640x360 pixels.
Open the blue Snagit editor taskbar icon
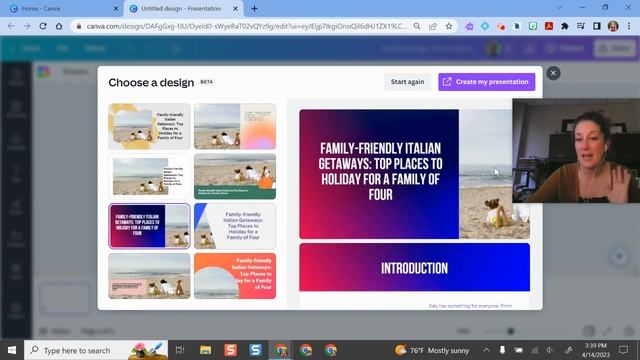click(x=256, y=350)
